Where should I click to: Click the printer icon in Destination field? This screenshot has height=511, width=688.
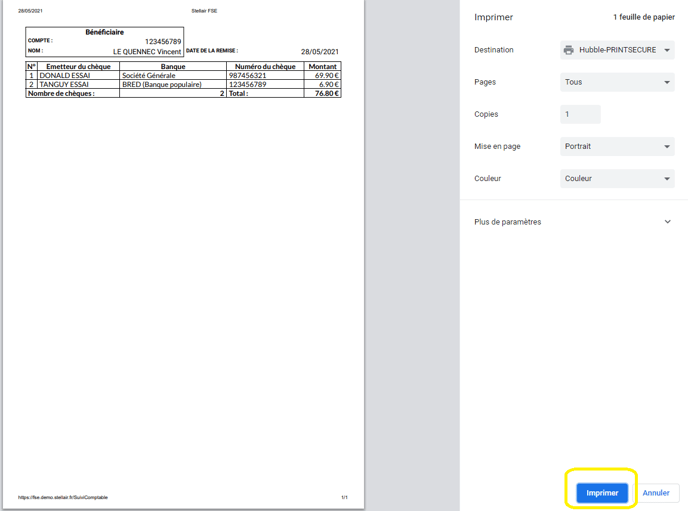pos(569,50)
